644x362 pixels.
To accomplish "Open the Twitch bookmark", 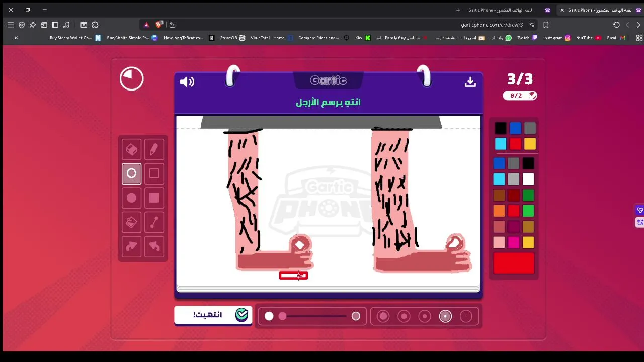I will (x=527, y=38).
